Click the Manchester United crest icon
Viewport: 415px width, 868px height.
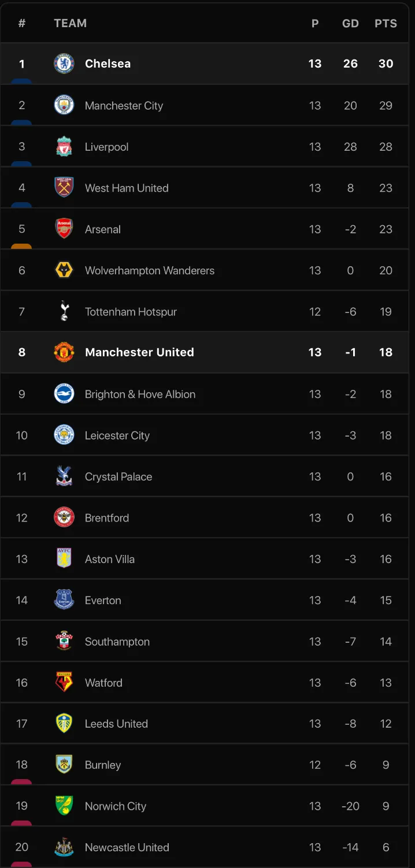click(64, 352)
